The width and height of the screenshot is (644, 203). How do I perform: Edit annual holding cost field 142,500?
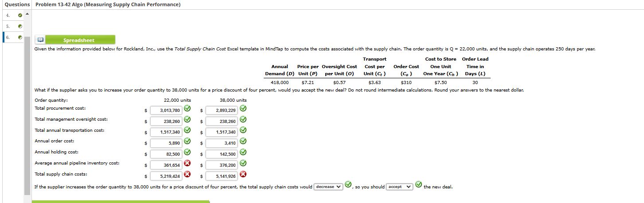(221, 154)
